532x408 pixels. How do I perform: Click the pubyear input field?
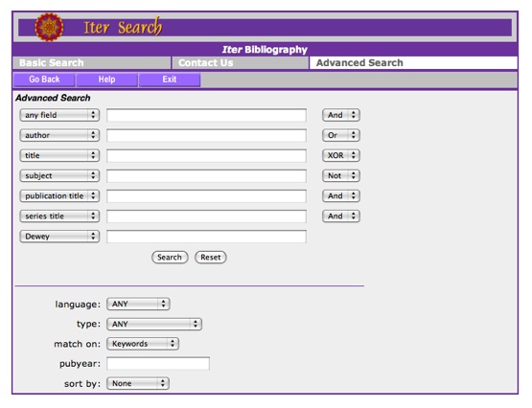(x=158, y=364)
